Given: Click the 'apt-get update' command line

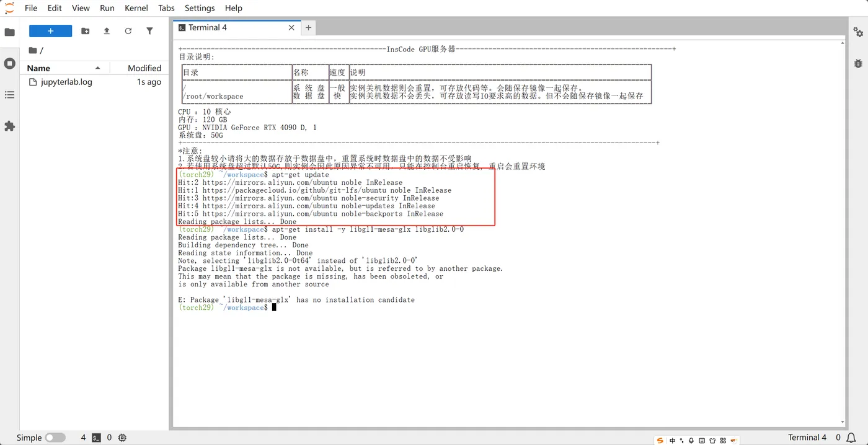Looking at the screenshot, I should click(254, 175).
